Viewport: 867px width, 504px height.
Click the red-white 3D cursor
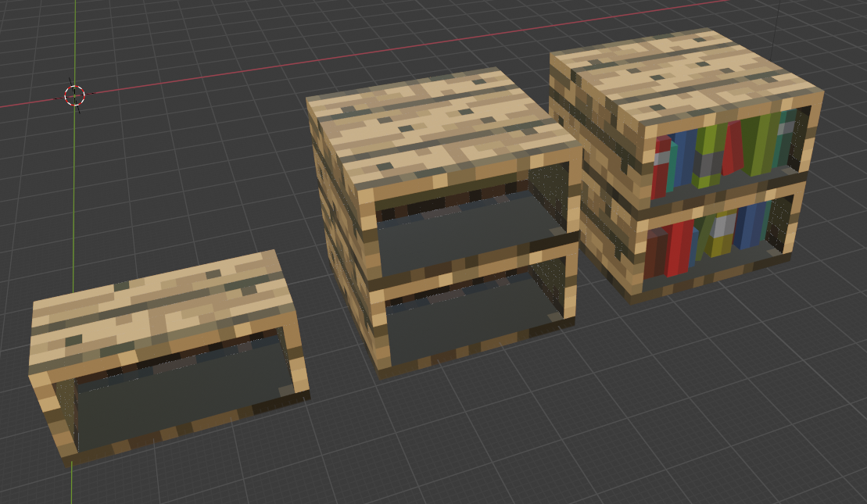(x=74, y=95)
